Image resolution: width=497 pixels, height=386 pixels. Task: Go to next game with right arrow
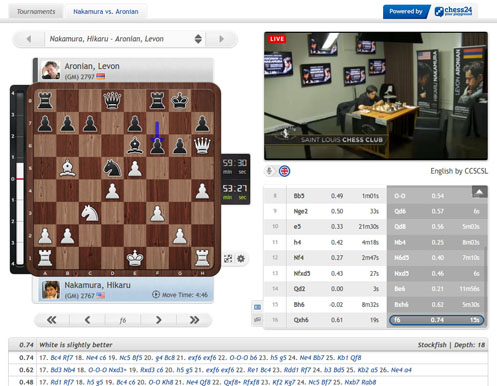(221, 39)
